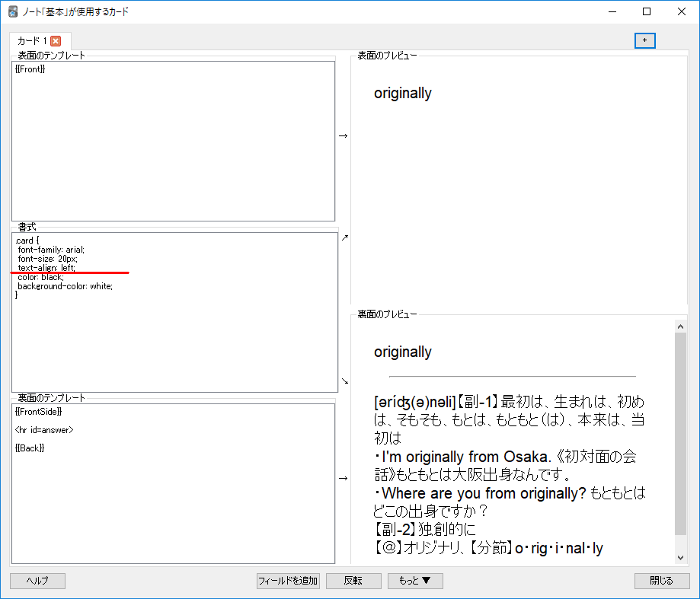Click the フィールドを追加 button
The image size is (700, 599).
[x=288, y=581]
